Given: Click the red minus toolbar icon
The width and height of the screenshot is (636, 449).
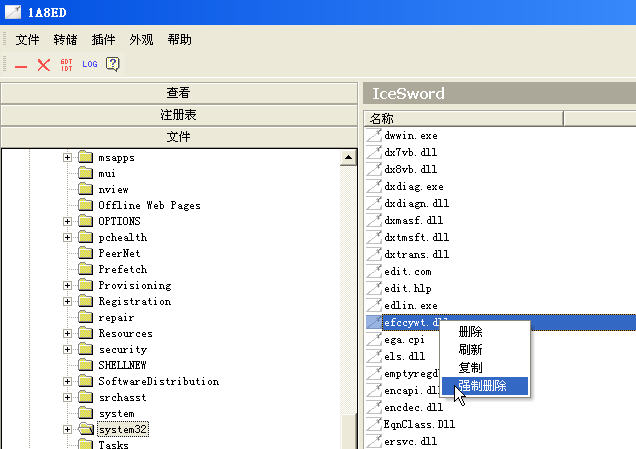Looking at the screenshot, I should 21,66.
